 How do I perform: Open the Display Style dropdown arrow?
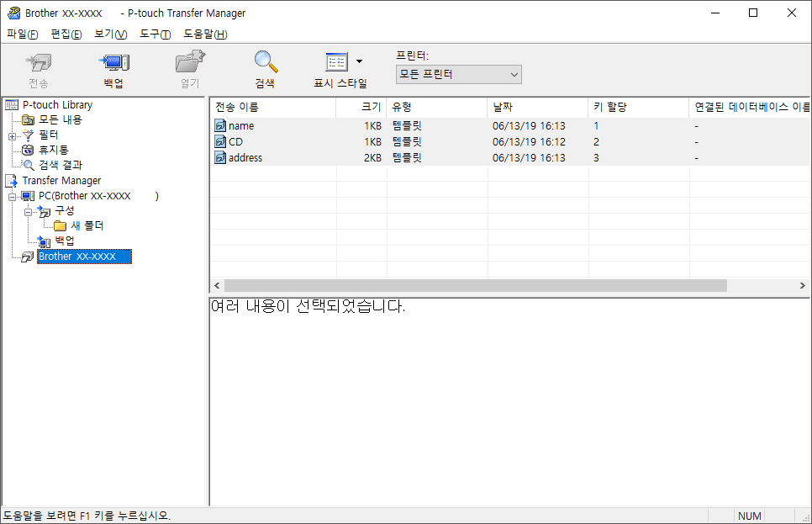point(360,61)
